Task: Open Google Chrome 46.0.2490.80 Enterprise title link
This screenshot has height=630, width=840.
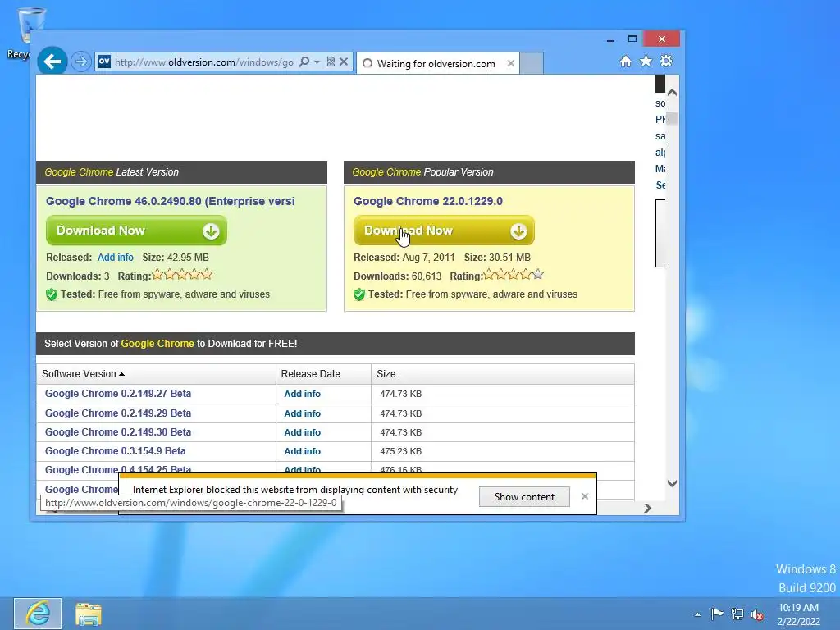Action: tap(171, 201)
